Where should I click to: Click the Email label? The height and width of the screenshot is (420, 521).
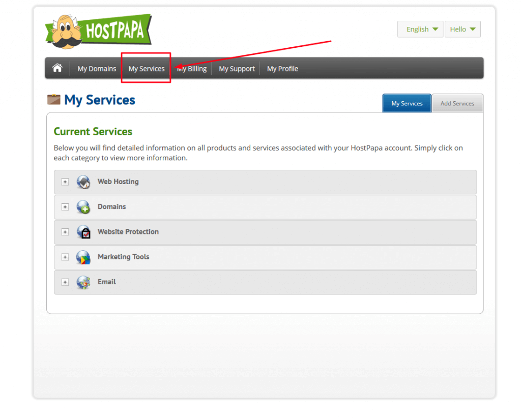pos(107,282)
